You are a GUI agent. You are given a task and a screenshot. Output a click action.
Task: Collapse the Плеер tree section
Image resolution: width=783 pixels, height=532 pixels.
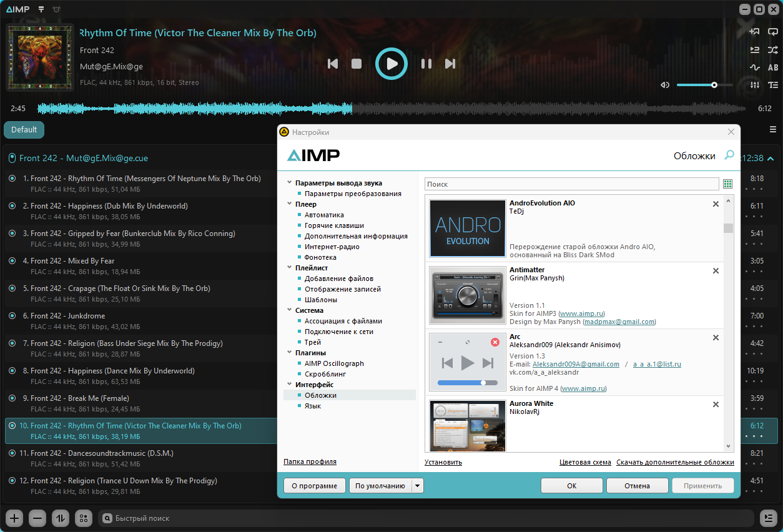(289, 204)
